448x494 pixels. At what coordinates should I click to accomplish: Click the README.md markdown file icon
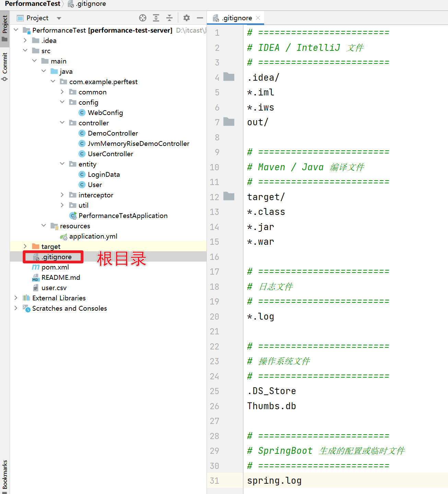[36, 277]
